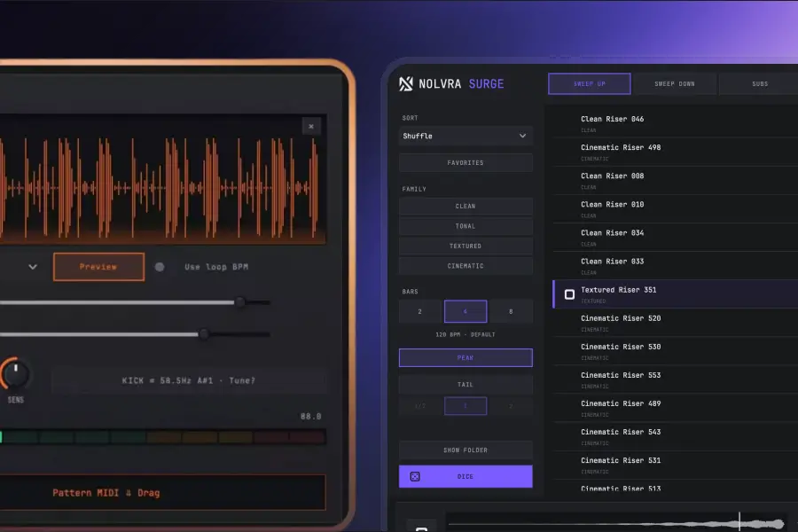Select Cinematic Riser 498
This screenshot has width=798, height=532.
(x=675, y=152)
